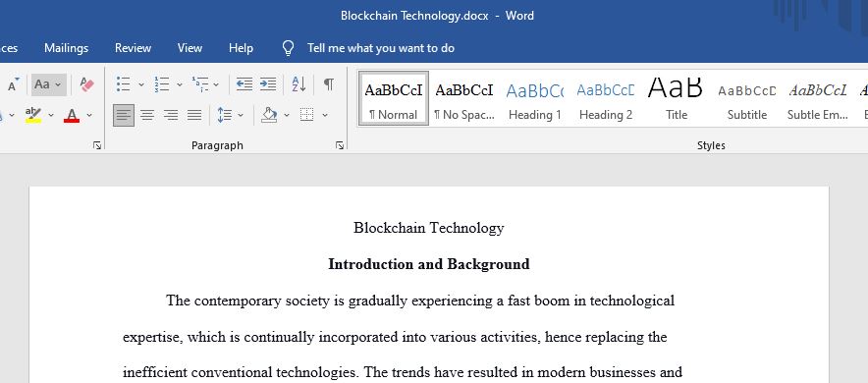Apply the Subtle Emphasis style
The height and width of the screenshot is (383, 868).
818,98
